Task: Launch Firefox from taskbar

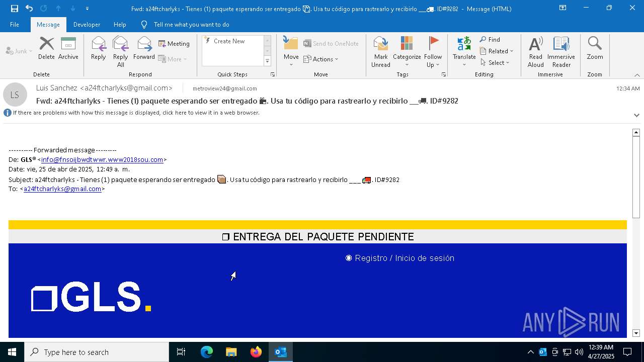Action: (256, 352)
